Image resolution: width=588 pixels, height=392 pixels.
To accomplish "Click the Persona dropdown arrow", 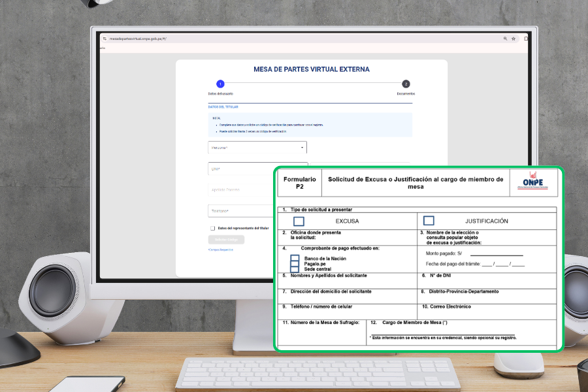I will [302, 148].
